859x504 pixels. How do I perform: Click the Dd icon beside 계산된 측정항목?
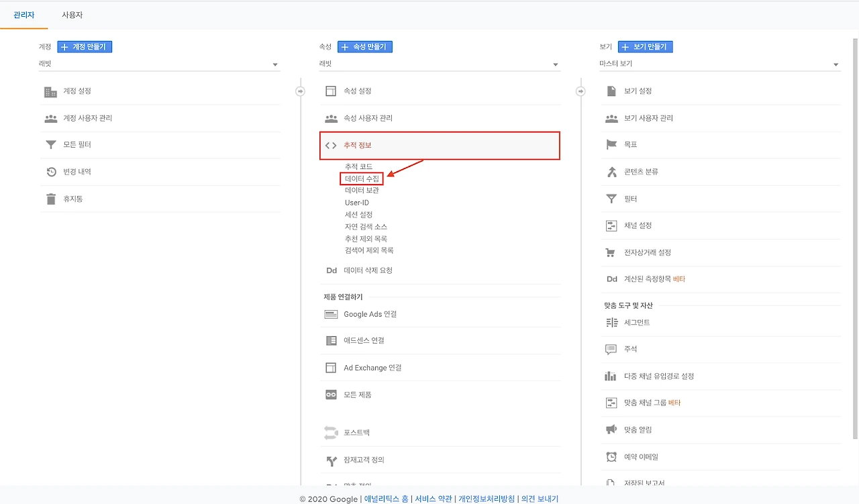coord(611,279)
